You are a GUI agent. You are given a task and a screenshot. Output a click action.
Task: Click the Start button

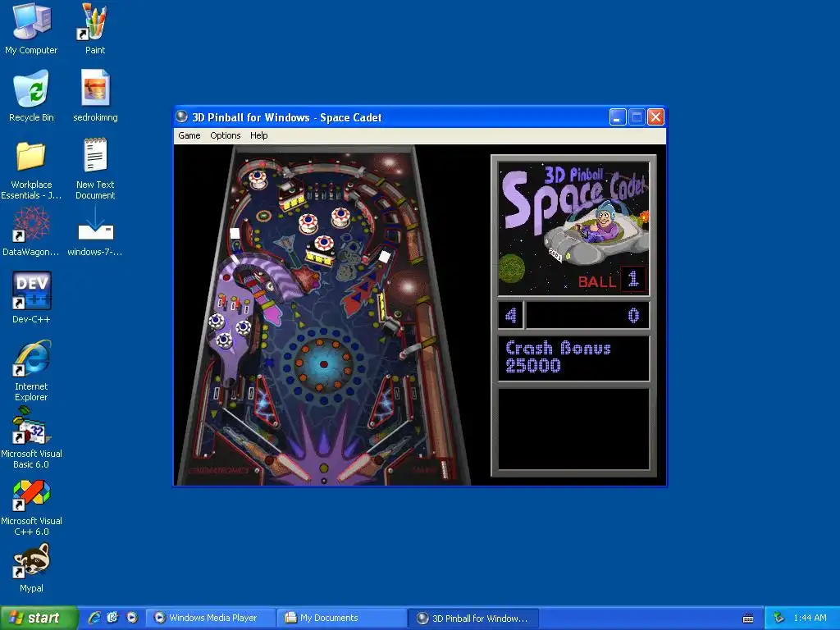pyautogui.click(x=39, y=618)
